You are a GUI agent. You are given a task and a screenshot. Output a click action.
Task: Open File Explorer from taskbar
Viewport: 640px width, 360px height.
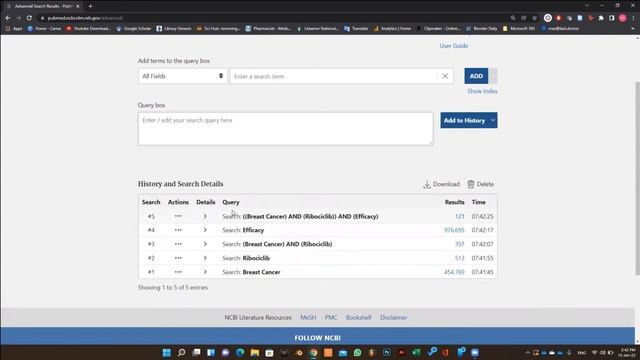click(x=255, y=353)
